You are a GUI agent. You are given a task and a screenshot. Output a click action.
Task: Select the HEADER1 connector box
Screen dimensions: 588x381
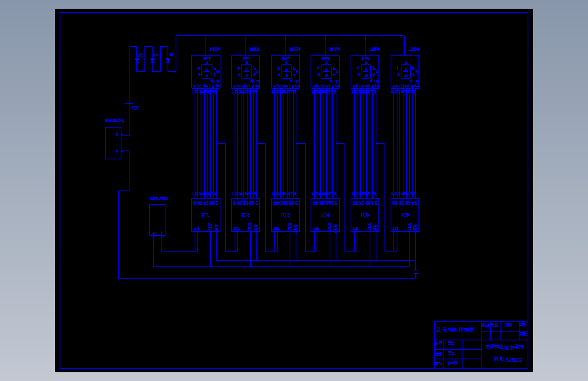point(157,220)
